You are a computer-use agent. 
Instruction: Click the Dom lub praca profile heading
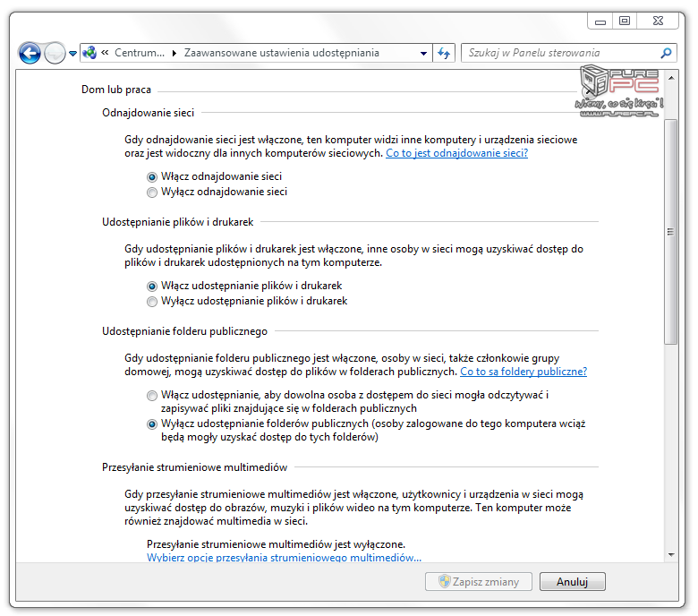pyautogui.click(x=116, y=90)
